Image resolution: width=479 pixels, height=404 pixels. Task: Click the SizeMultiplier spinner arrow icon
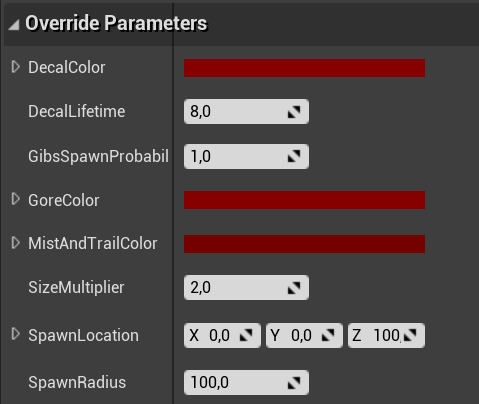294,288
